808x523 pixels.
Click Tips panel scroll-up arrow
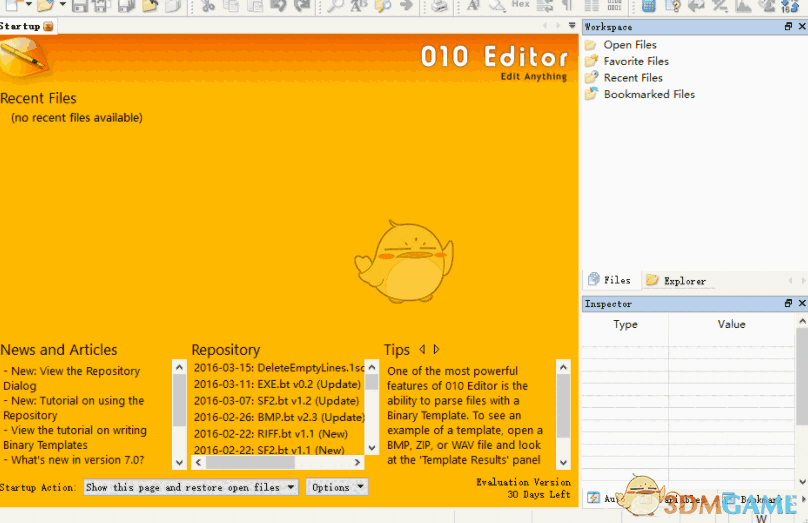tap(563, 367)
